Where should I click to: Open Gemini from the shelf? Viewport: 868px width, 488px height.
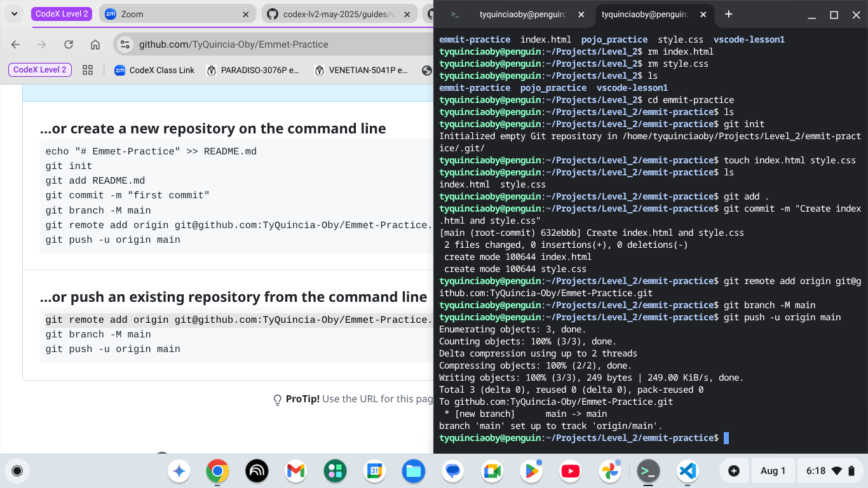179,471
